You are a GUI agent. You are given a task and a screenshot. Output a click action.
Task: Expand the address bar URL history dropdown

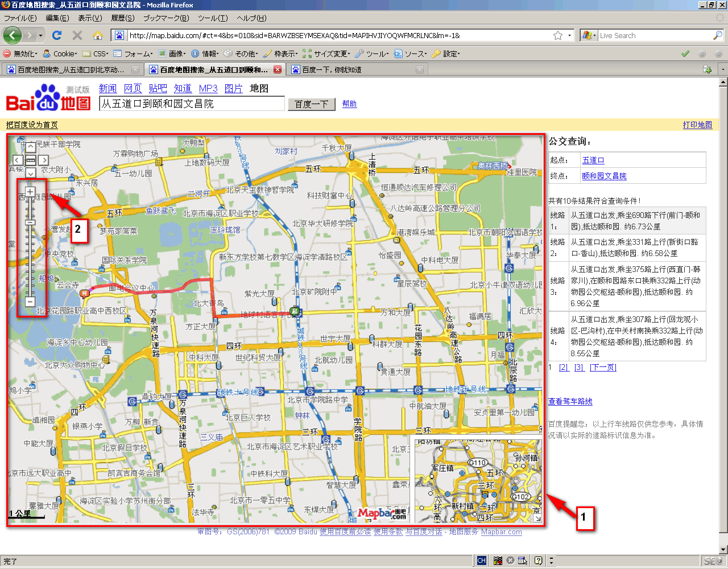pyautogui.click(x=570, y=35)
